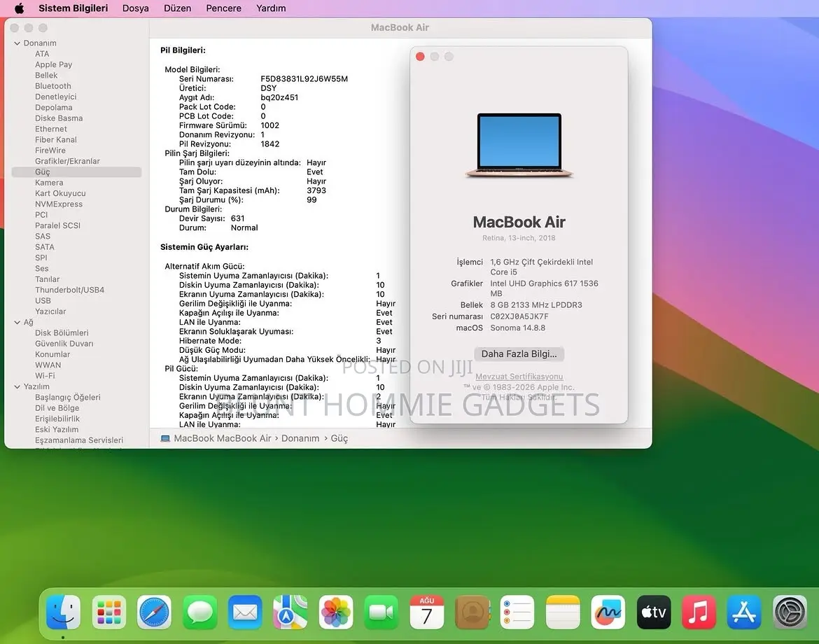
Task: Open the Yardım menu
Action: point(271,8)
